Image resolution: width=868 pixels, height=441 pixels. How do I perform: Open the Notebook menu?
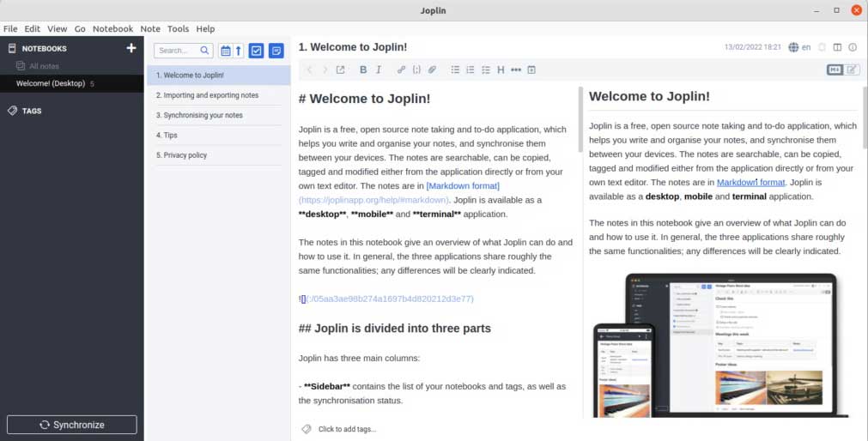pos(112,28)
